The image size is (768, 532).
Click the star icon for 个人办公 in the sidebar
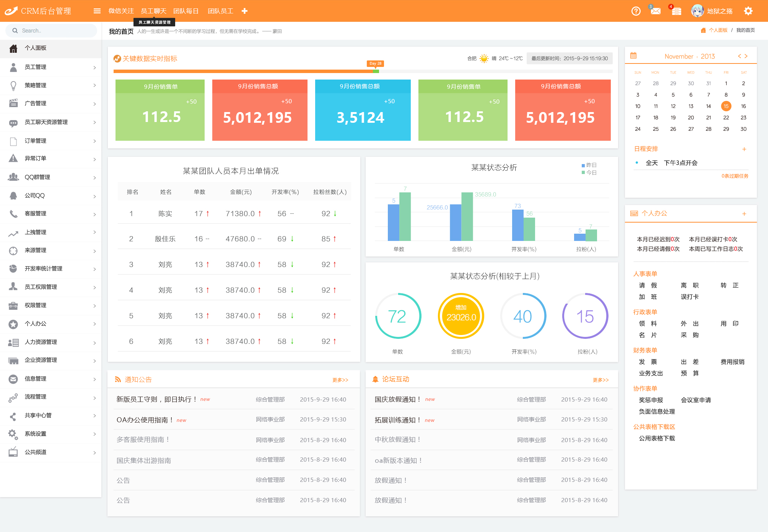(x=13, y=324)
